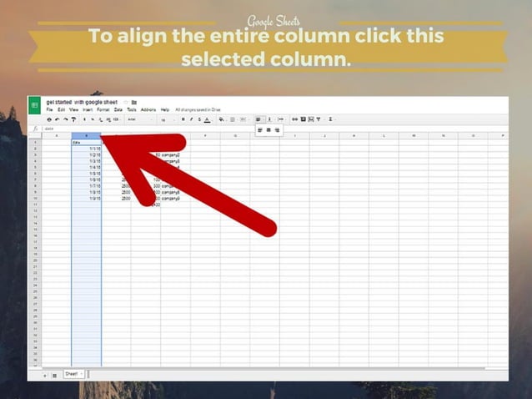The width and height of the screenshot is (532, 399).
Task: Open the font size dropdown
Action: [167, 120]
